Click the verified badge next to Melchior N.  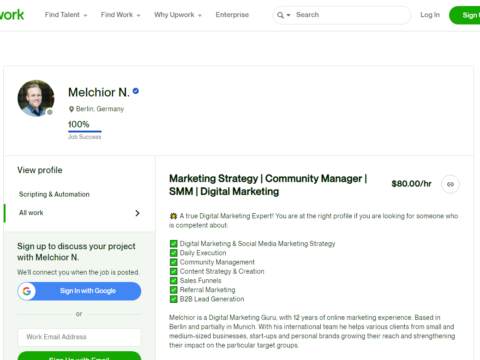click(x=136, y=91)
